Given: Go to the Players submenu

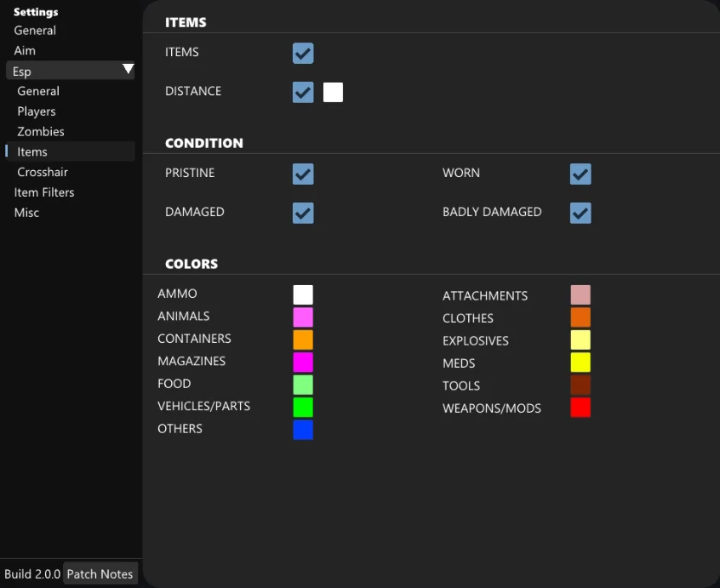Looking at the screenshot, I should 37,111.
